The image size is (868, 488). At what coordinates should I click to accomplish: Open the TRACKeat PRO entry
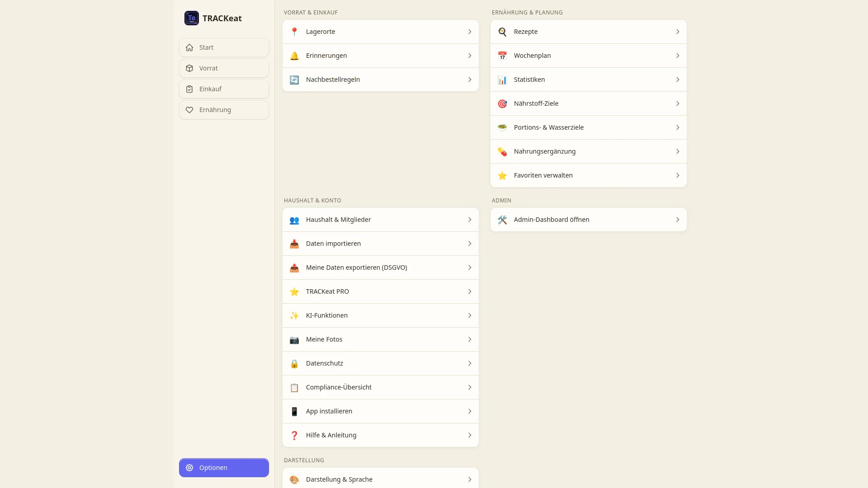(x=381, y=291)
